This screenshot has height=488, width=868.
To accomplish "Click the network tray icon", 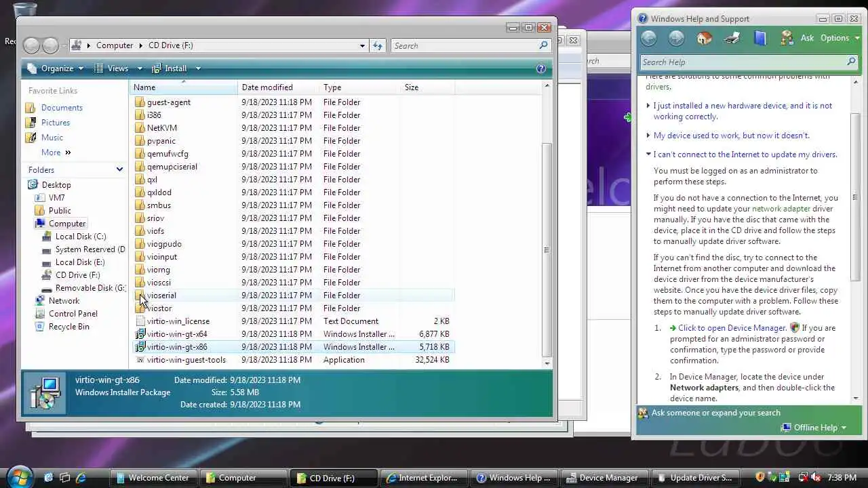I will [803, 478].
